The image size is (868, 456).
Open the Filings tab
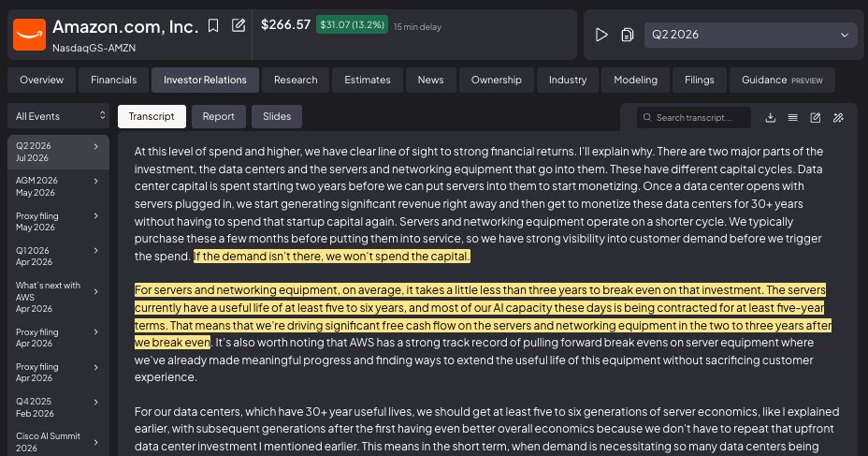699,80
